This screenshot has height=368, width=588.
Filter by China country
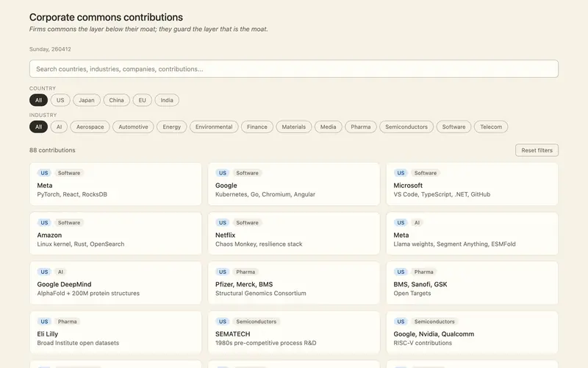point(116,100)
